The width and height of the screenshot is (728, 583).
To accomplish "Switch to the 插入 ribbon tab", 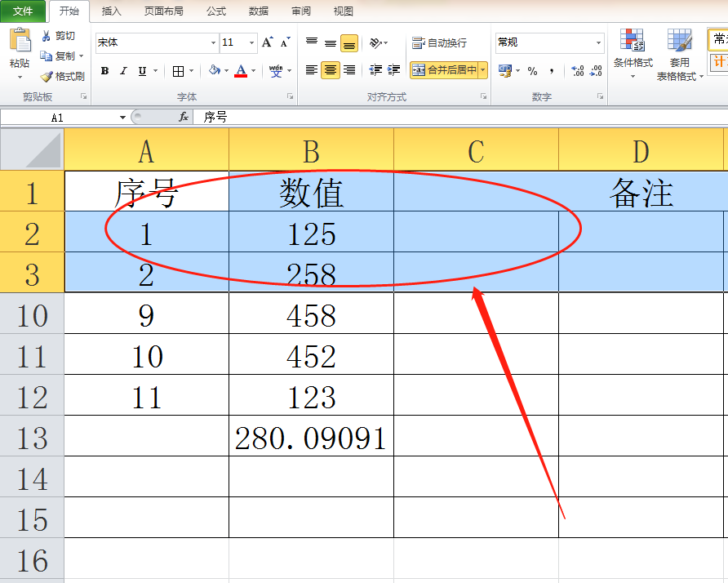I will [x=111, y=11].
